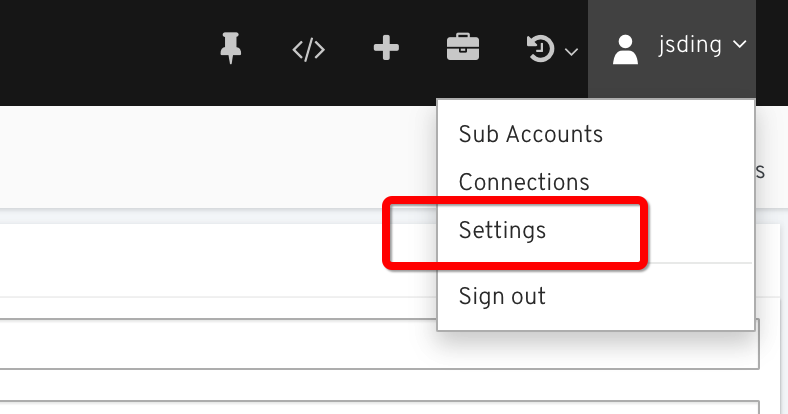
Task: Open the code brackets icon
Action: (x=309, y=50)
